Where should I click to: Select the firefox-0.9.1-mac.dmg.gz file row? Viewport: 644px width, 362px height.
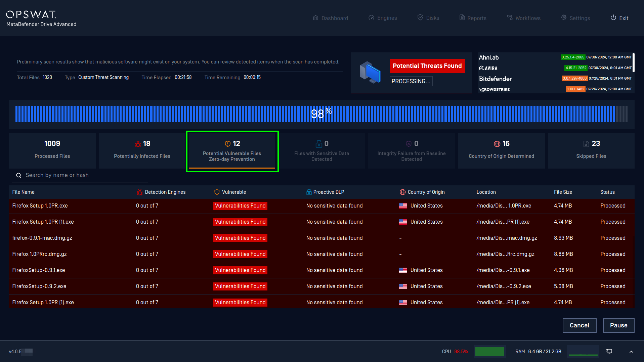pos(321,238)
